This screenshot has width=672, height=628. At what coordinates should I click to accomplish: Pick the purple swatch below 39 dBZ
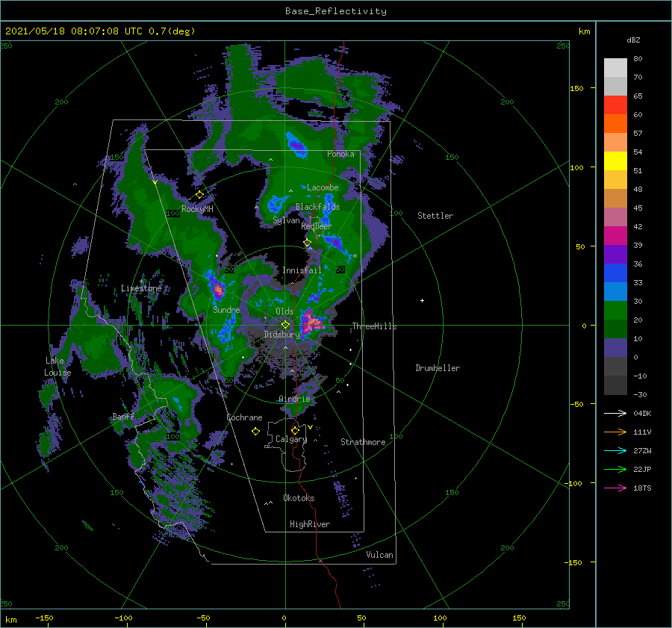click(x=615, y=255)
